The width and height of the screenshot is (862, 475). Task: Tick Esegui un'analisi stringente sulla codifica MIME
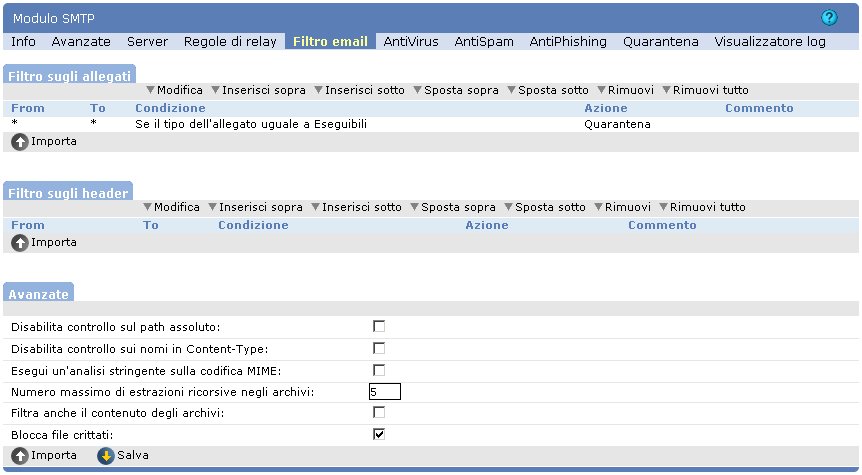coord(379,370)
